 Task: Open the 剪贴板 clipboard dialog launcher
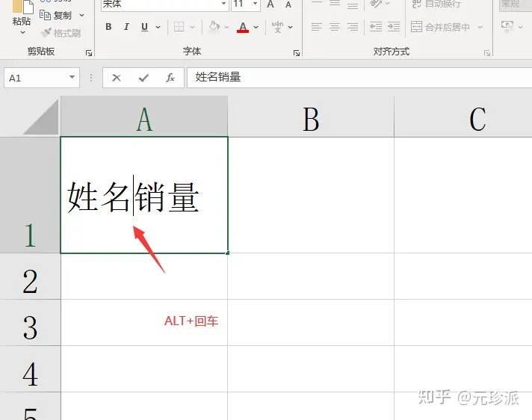click(x=89, y=53)
